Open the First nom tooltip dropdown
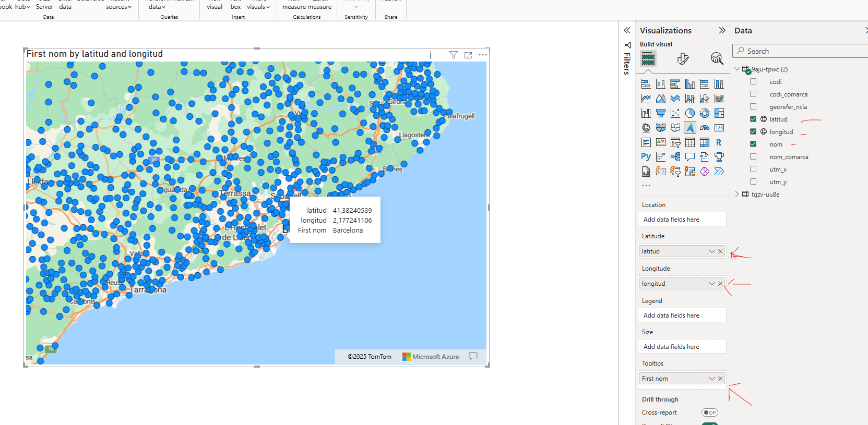 (x=712, y=379)
